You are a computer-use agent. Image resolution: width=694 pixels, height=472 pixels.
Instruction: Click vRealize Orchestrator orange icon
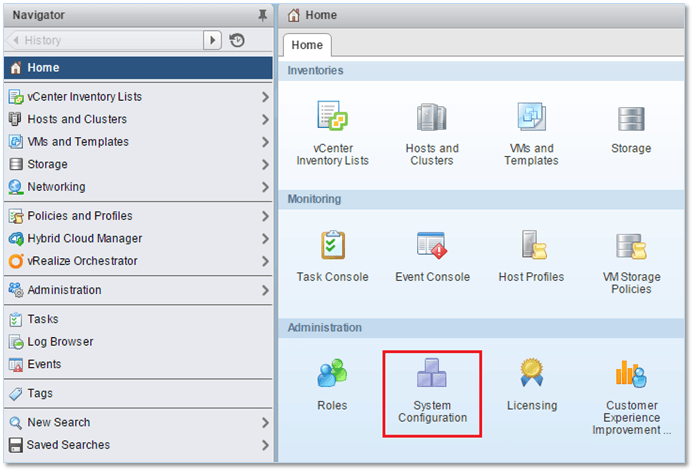pos(16,261)
